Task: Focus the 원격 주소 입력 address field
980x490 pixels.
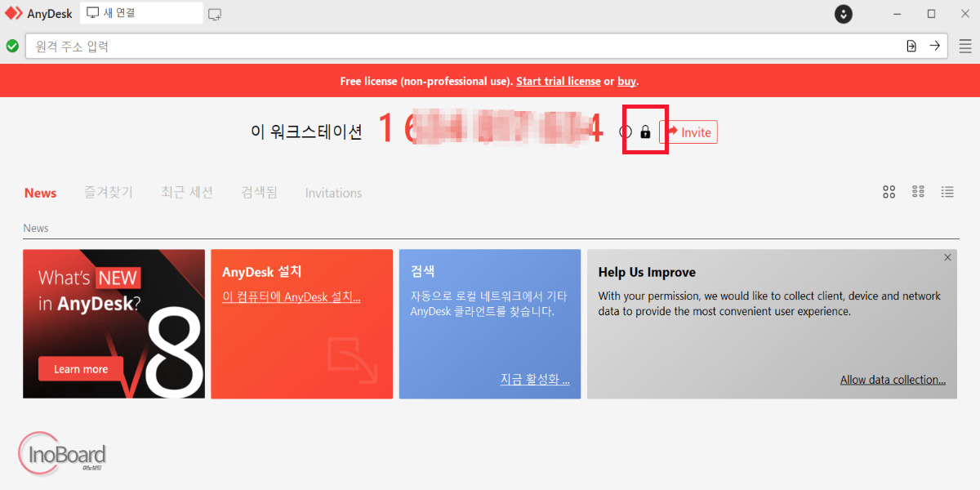Action: pyautogui.click(x=486, y=46)
